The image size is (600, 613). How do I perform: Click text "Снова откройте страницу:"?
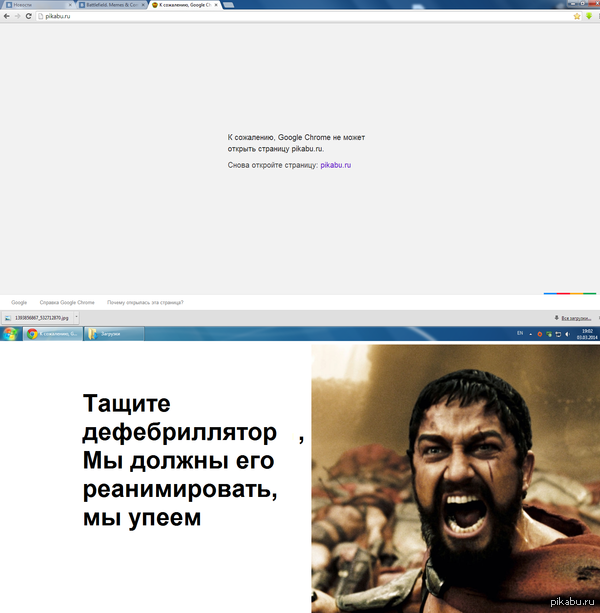(273, 165)
